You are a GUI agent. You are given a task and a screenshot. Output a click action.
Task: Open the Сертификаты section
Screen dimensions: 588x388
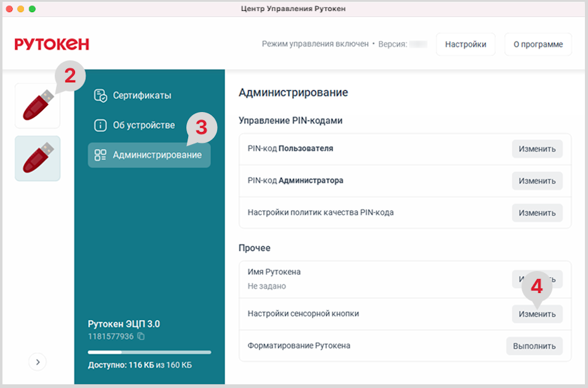(x=142, y=96)
